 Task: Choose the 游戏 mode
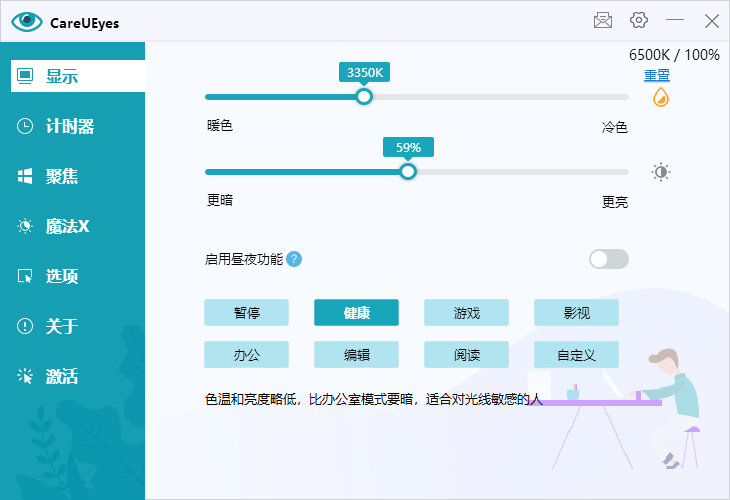[x=466, y=312]
